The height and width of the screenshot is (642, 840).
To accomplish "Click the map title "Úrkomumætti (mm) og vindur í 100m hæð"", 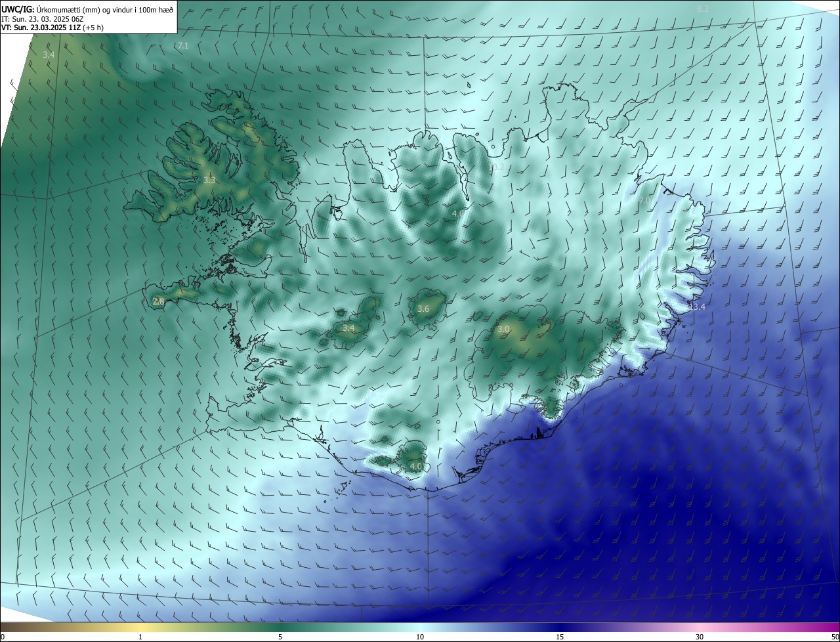I will (104, 9).
